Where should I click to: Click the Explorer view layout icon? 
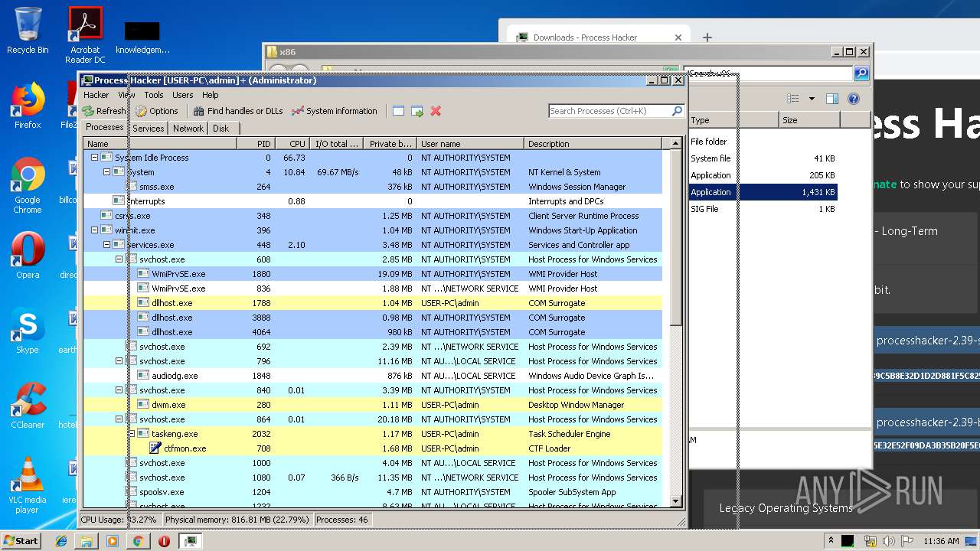[793, 99]
